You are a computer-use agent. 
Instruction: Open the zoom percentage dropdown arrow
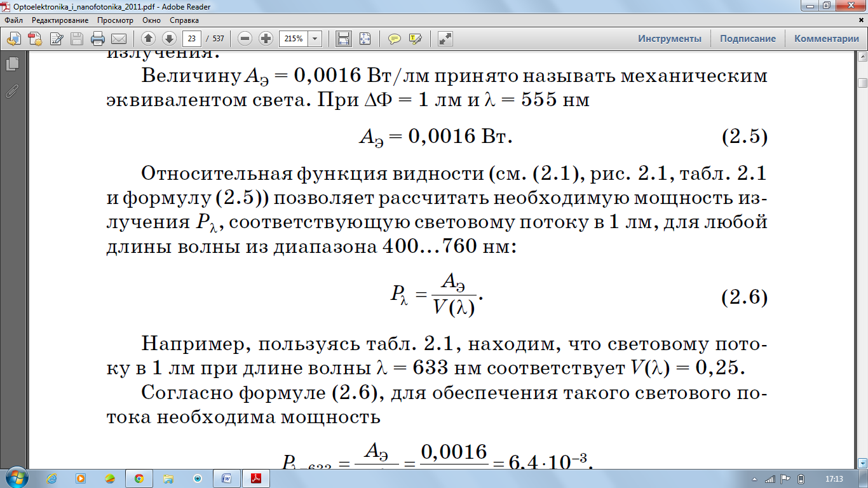[x=315, y=39]
